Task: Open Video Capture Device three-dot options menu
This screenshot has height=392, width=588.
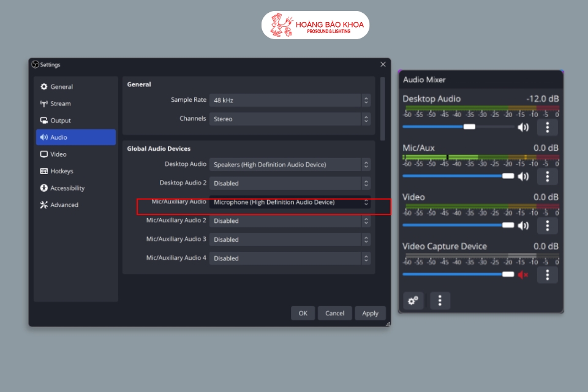Action: pyautogui.click(x=547, y=275)
